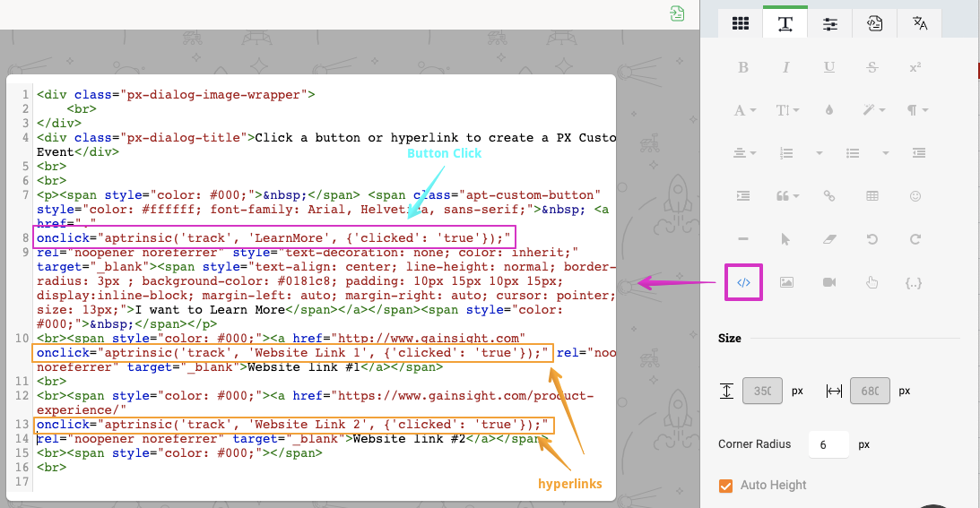Increase indent with the indent icon

(743, 196)
